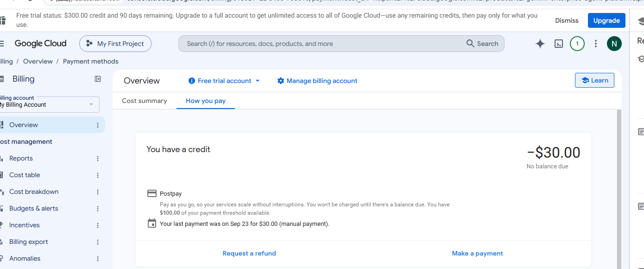Open the My First Project selector

pos(115,44)
